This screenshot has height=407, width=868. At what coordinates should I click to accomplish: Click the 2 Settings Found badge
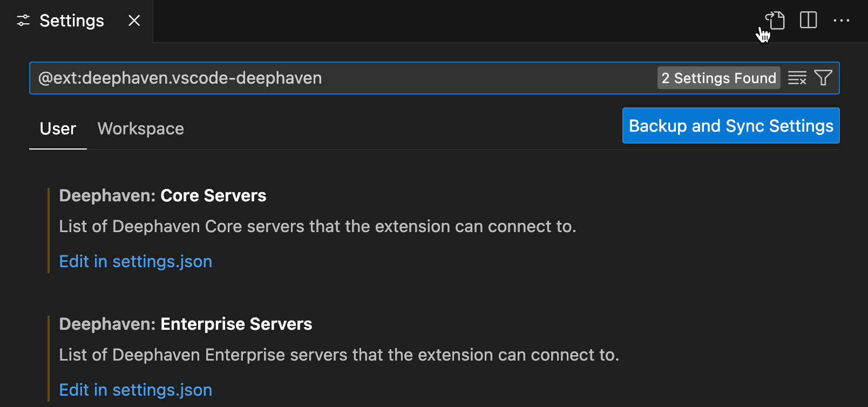pos(718,78)
